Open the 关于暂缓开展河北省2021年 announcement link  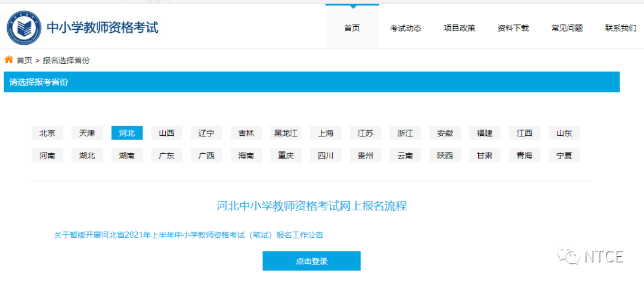(189, 235)
